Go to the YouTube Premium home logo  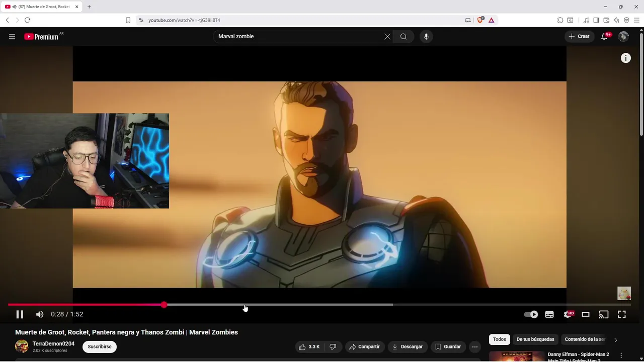pos(42,36)
